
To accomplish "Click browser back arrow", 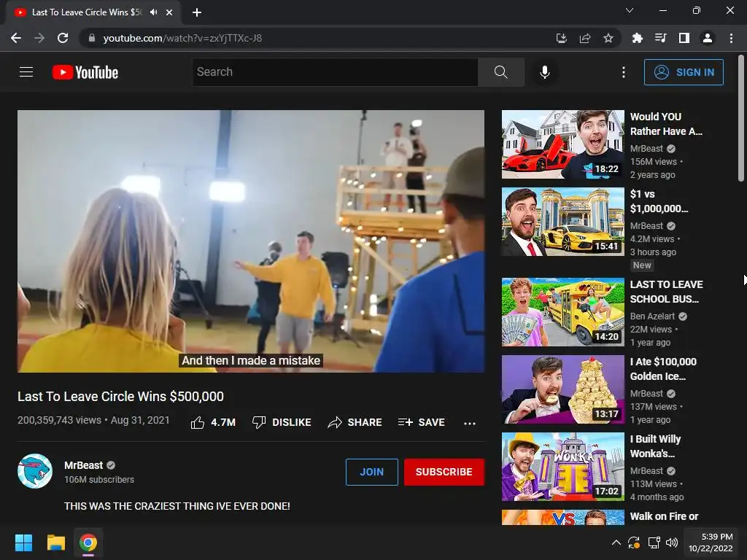I will (x=16, y=38).
